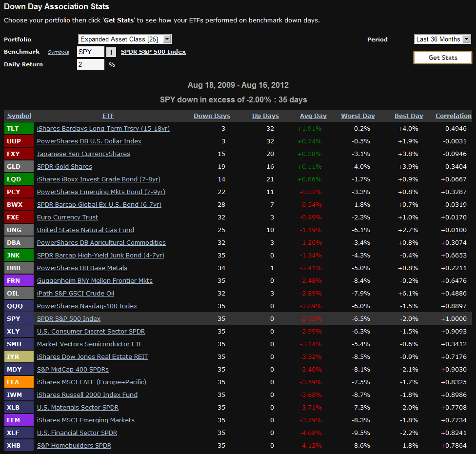
Task: Open the Symbols link next to Benchmark
Action: pyautogui.click(x=59, y=52)
